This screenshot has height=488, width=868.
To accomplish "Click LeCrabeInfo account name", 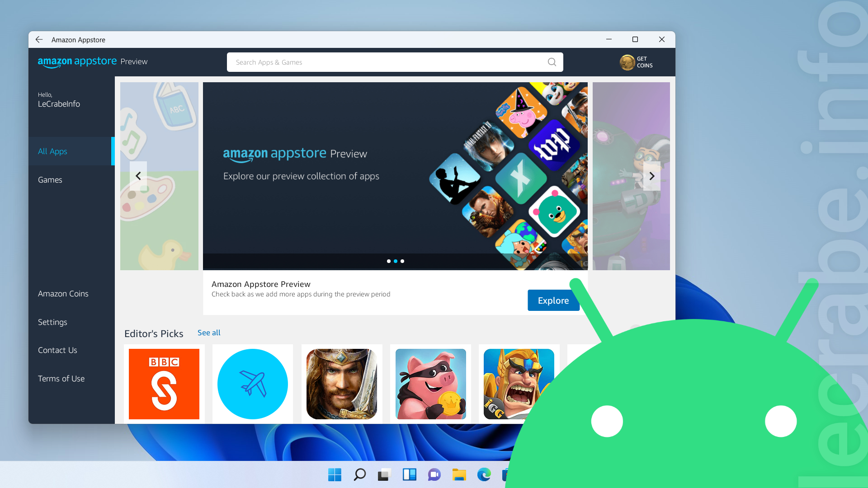I will tap(59, 104).
